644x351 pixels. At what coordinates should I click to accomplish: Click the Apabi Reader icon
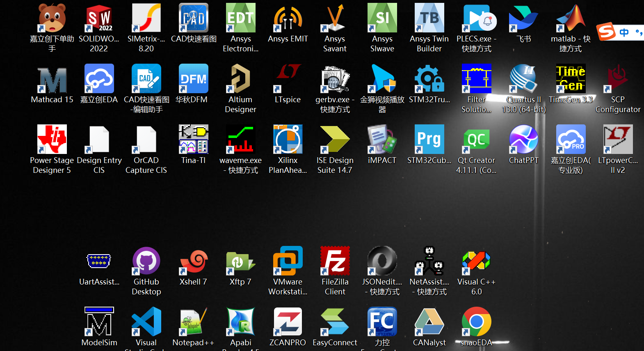(x=240, y=322)
